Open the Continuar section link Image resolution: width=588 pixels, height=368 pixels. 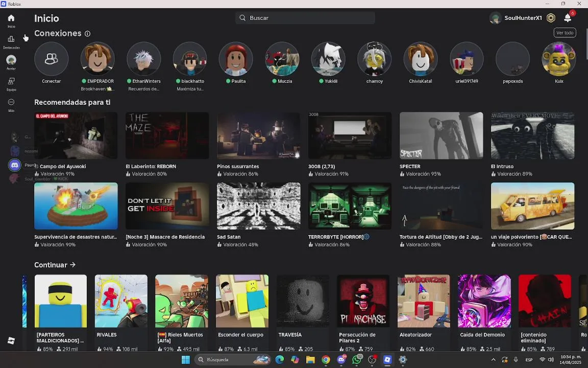tap(55, 265)
